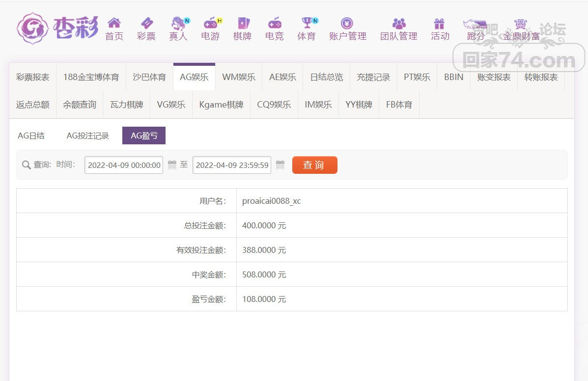Switch to the 彩票报表 tab
This screenshot has width=588, height=381.
pyautogui.click(x=33, y=77)
